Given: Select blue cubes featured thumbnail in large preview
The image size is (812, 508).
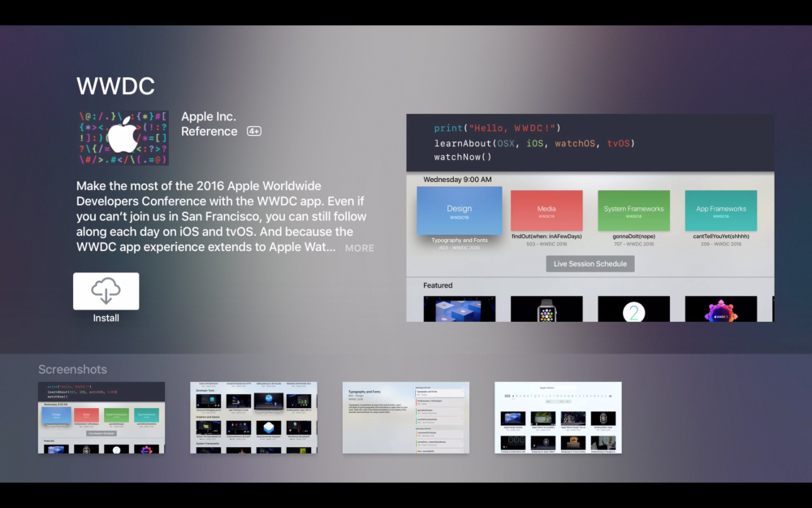Looking at the screenshot, I should tap(459, 309).
